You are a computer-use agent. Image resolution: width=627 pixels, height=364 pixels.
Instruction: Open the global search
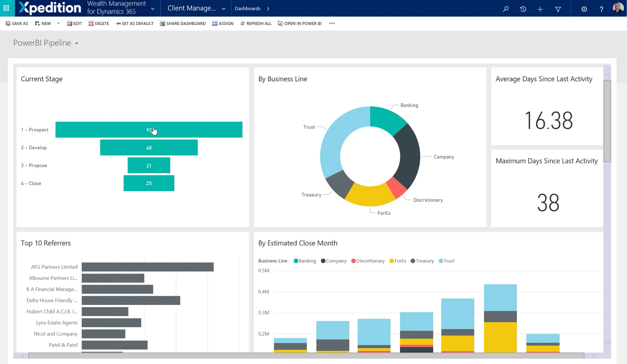506,9
